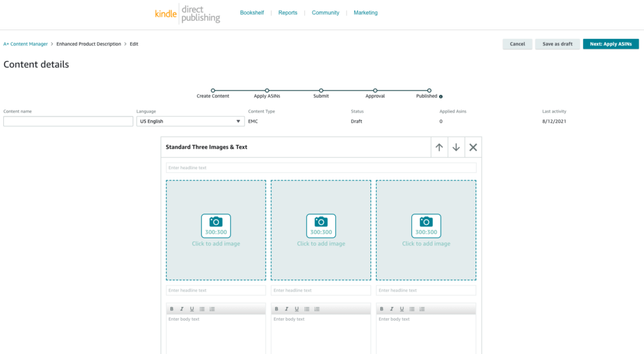Insert bulleted list in the left body editor

click(202, 309)
